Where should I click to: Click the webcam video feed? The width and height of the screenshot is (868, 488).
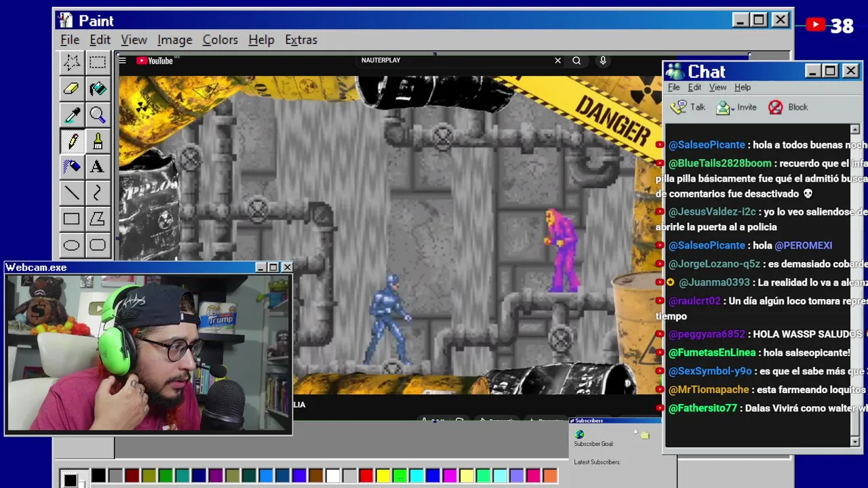[x=149, y=353]
